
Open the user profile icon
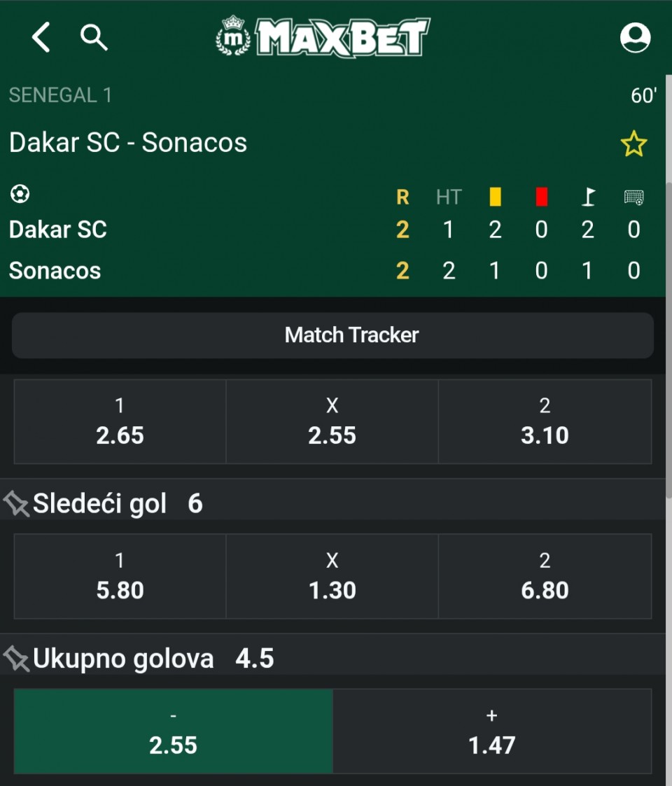coord(635,37)
